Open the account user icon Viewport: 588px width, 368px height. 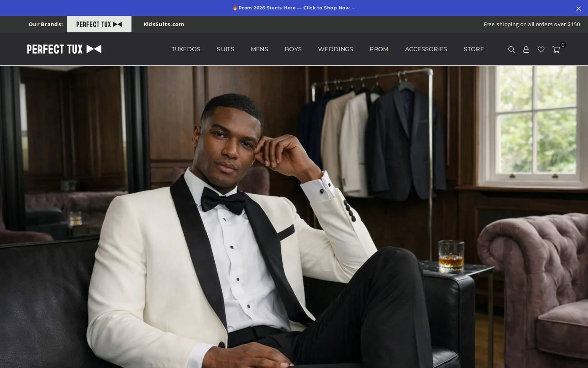pyautogui.click(x=526, y=49)
